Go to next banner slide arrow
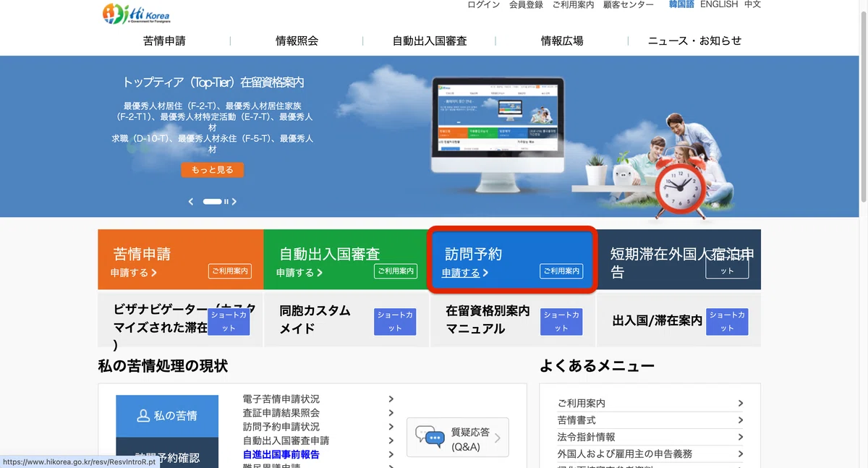868x468 pixels. [x=234, y=202]
